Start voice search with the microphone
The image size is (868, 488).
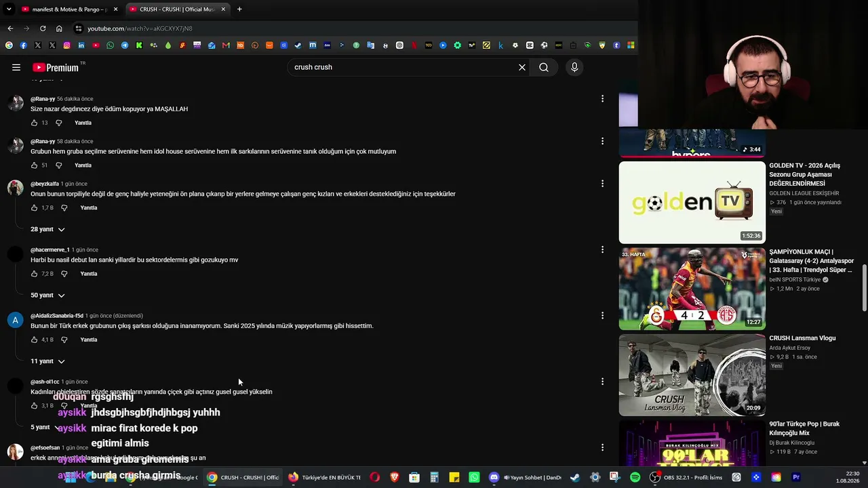(x=574, y=67)
